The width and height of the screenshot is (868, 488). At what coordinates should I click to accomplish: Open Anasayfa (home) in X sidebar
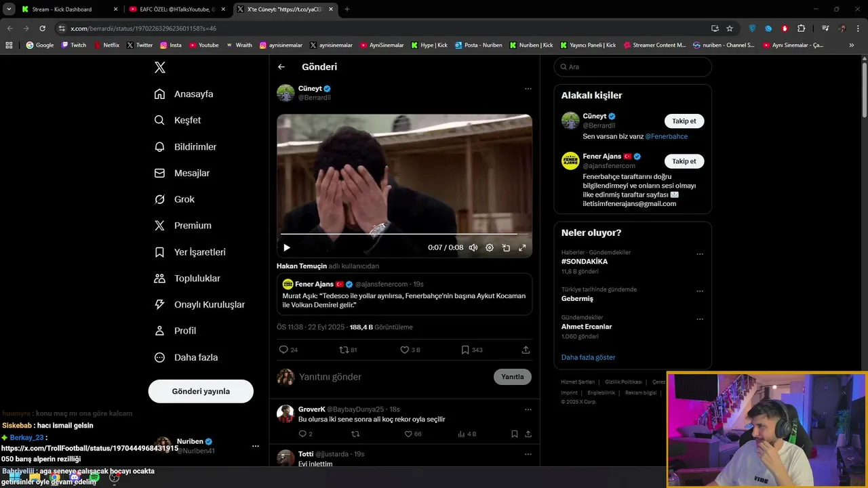184,94
